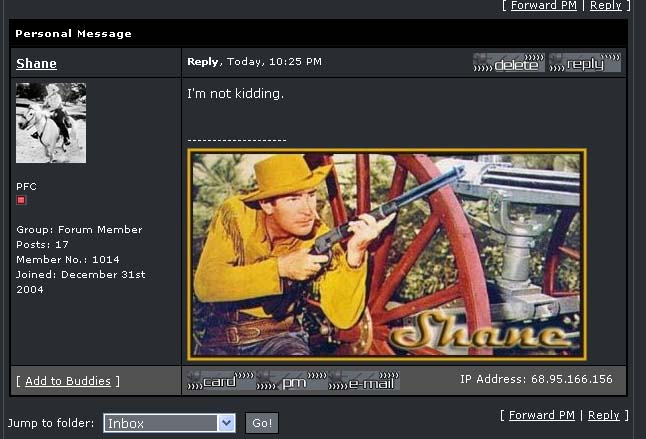
Task: Click the PFC rank label
Action: click(x=26, y=187)
